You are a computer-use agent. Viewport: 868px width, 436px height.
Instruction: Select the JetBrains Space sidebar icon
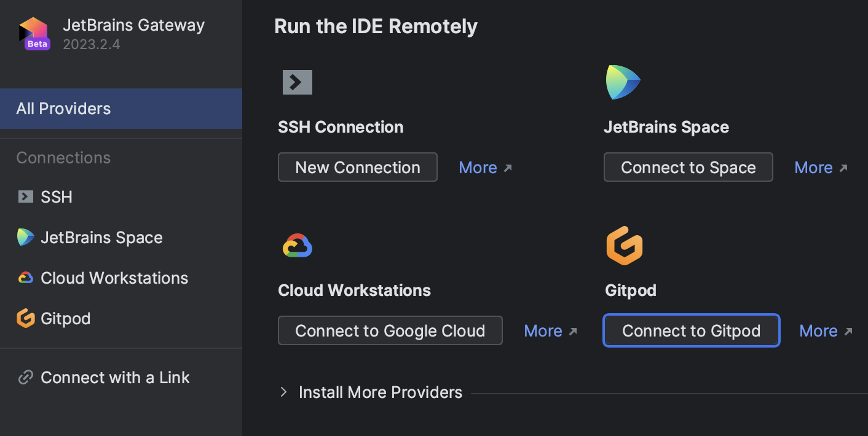[x=25, y=237]
